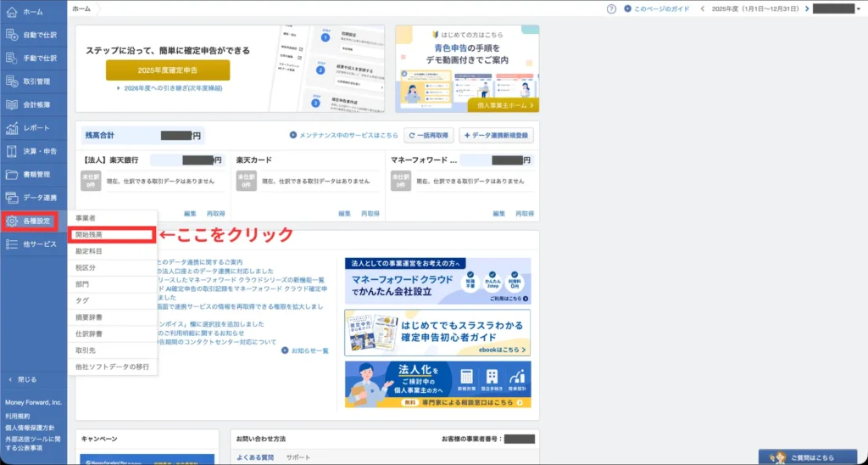Open 法人化 consultation banner
Viewport: 868px width, 465px height.
click(x=437, y=384)
